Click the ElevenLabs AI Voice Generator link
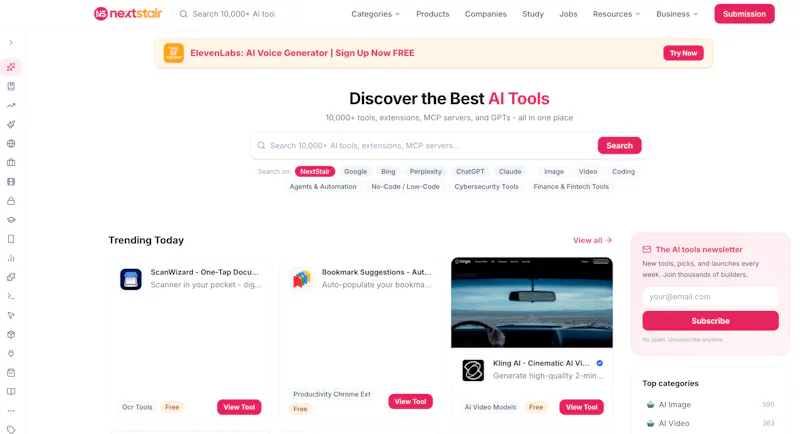The height and width of the screenshot is (434, 800). [302, 53]
